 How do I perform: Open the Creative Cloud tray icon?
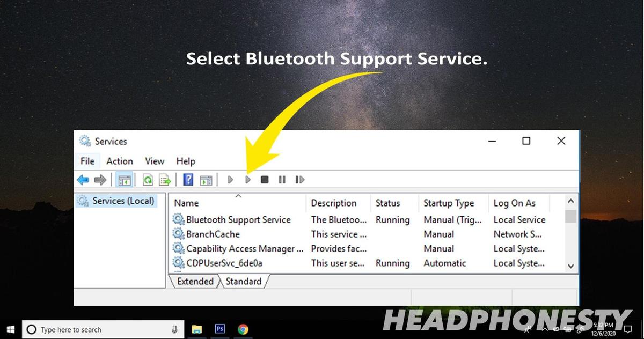tap(556, 329)
